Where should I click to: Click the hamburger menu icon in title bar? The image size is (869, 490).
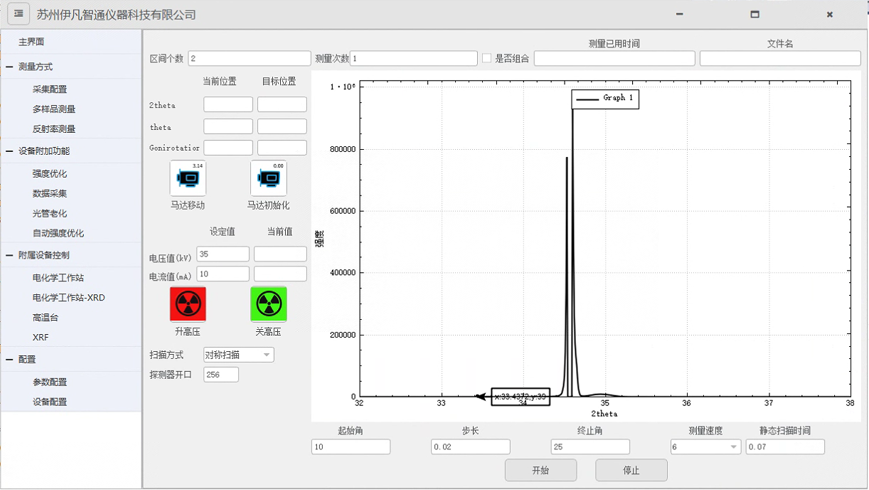[x=18, y=14]
